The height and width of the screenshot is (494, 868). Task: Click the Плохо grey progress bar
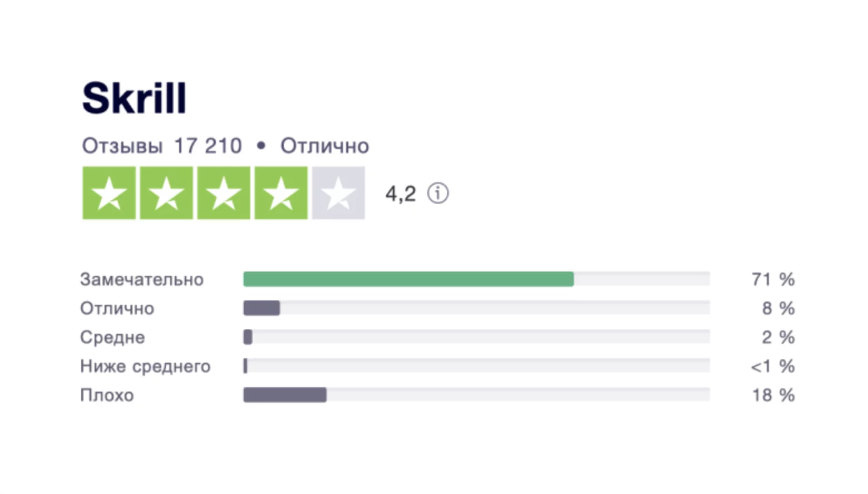[285, 395]
